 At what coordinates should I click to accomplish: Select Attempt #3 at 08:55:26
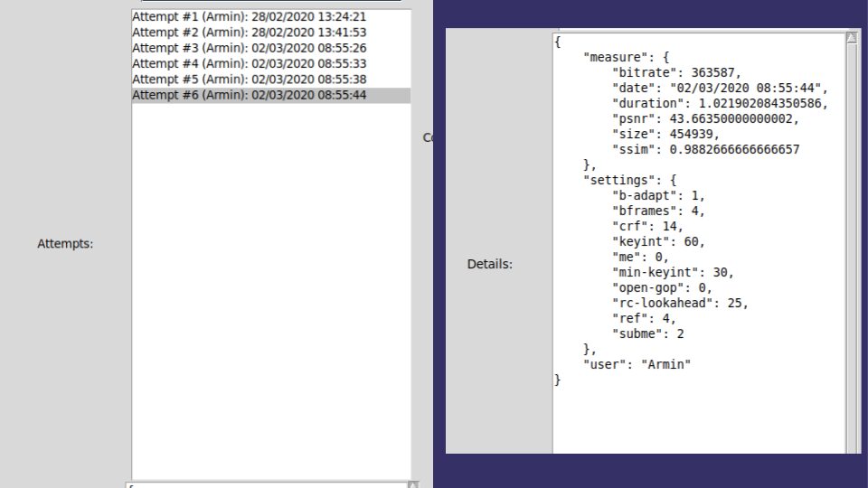pos(271,48)
